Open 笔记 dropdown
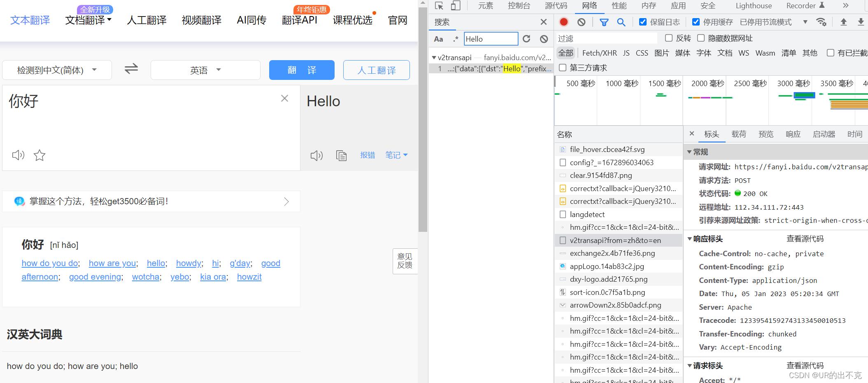868x383 pixels. pyautogui.click(x=396, y=155)
